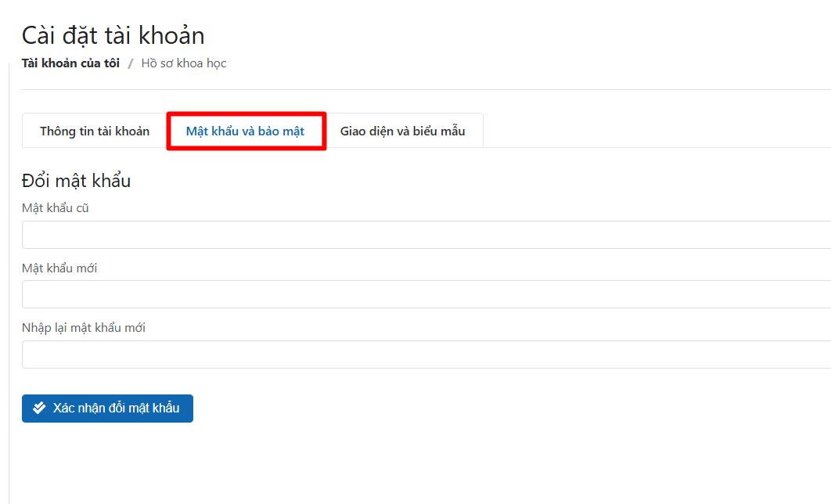This screenshot has width=831, height=504.
Task: Select the Giao diện và biểu mẫu tab
Action: coord(403,131)
